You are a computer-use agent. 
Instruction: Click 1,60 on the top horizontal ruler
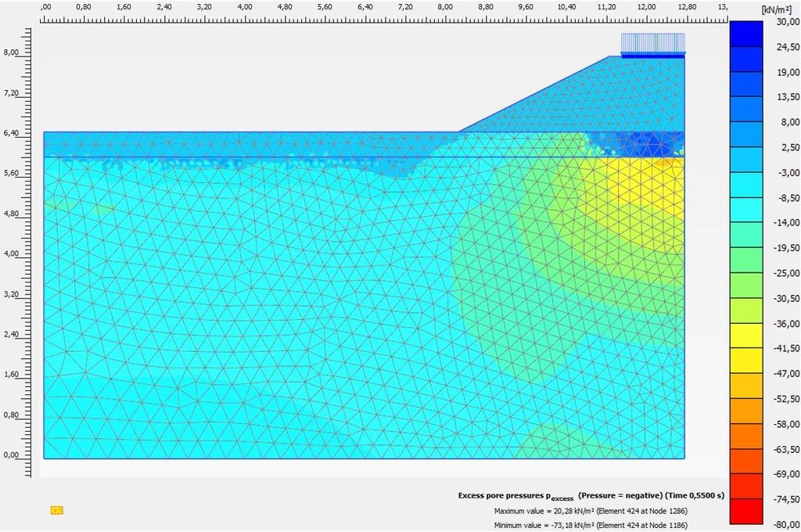(124, 7)
